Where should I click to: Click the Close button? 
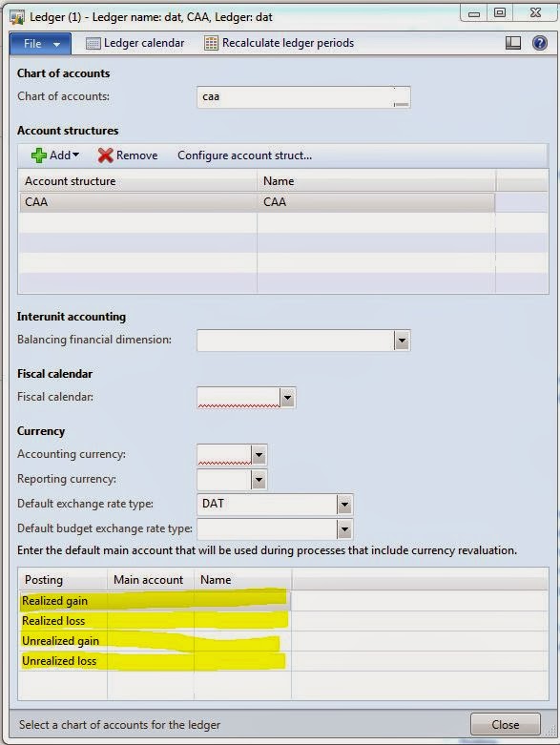(x=506, y=725)
